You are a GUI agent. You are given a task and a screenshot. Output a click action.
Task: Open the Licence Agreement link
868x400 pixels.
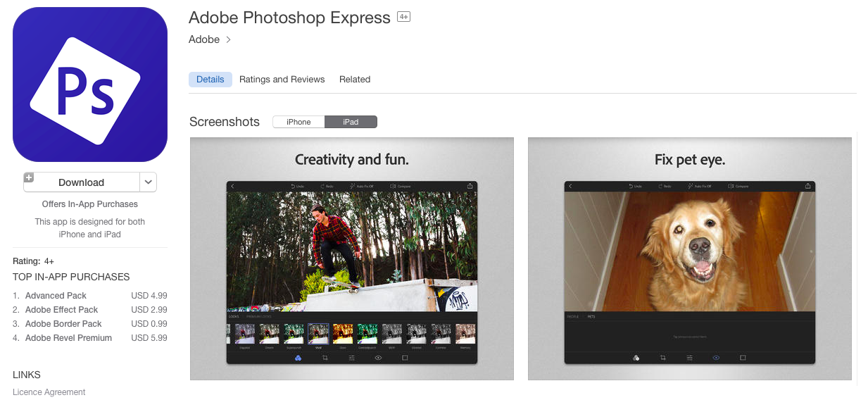tap(49, 392)
